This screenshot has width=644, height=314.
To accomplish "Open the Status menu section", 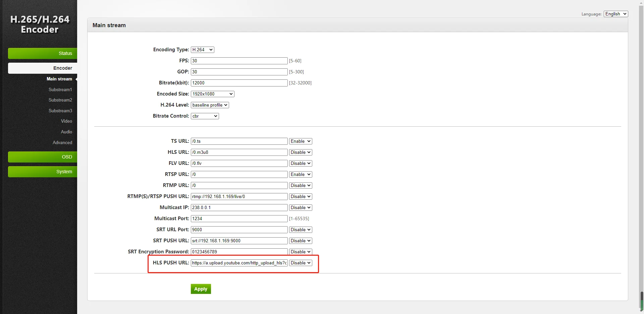I will [x=43, y=53].
